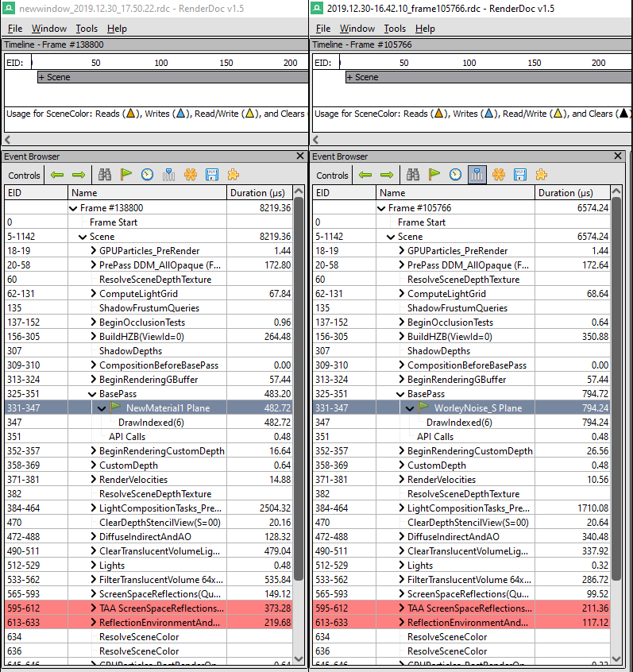Toggle the highlighted columns button in right Event Browser
The width and height of the screenshot is (633, 672).
(477, 175)
